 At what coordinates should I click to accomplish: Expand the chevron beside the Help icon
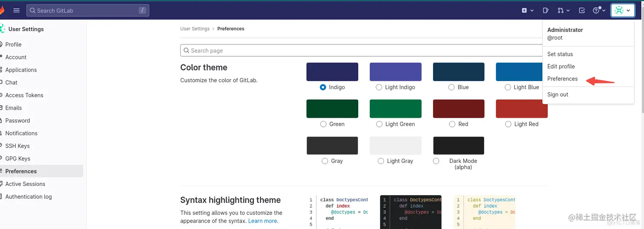pyautogui.click(x=604, y=11)
